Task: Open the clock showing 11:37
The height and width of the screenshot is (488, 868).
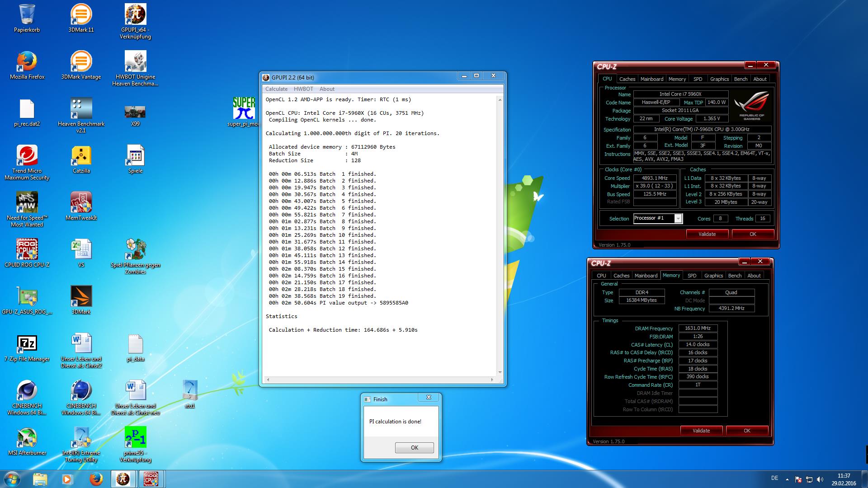Action: tap(844, 479)
